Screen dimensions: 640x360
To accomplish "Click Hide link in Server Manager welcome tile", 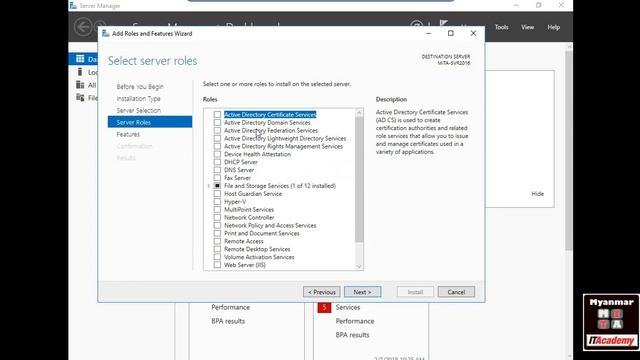I will click(538, 194).
